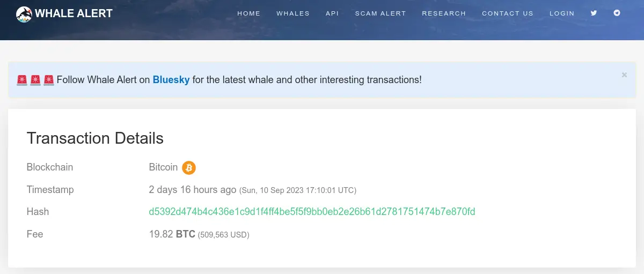Image resolution: width=644 pixels, height=274 pixels.
Task: Open the Telegram icon in navbar
Action: pyautogui.click(x=617, y=13)
